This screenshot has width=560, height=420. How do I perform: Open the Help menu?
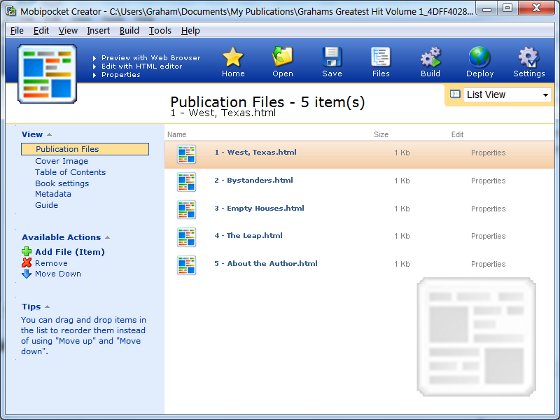(x=190, y=31)
